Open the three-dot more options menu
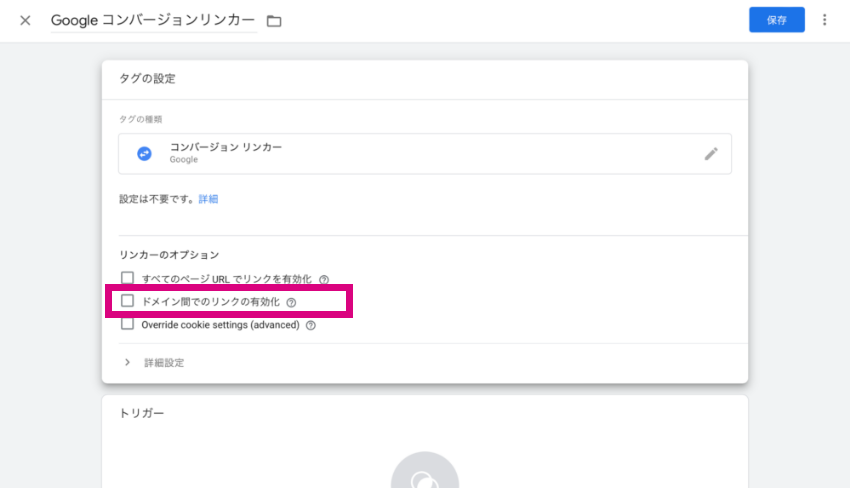The height and width of the screenshot is (488, 850). click(x=824, y=20)
